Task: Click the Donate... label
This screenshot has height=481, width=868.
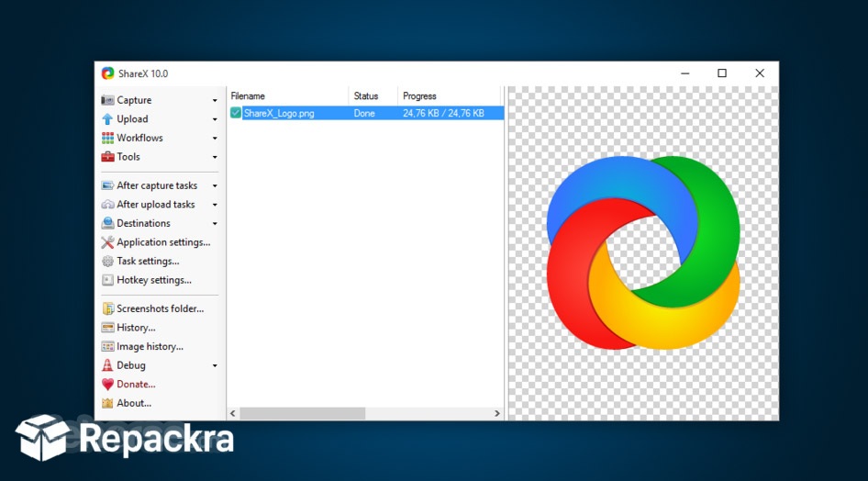Action: pos(136,384)
